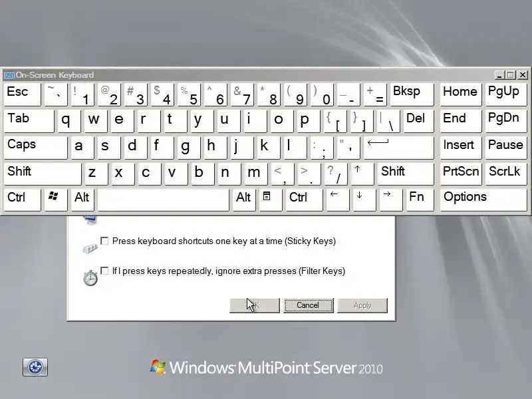Click the Windows logo key on keyboard
532x399 pixels.
[x=56, y=200]
